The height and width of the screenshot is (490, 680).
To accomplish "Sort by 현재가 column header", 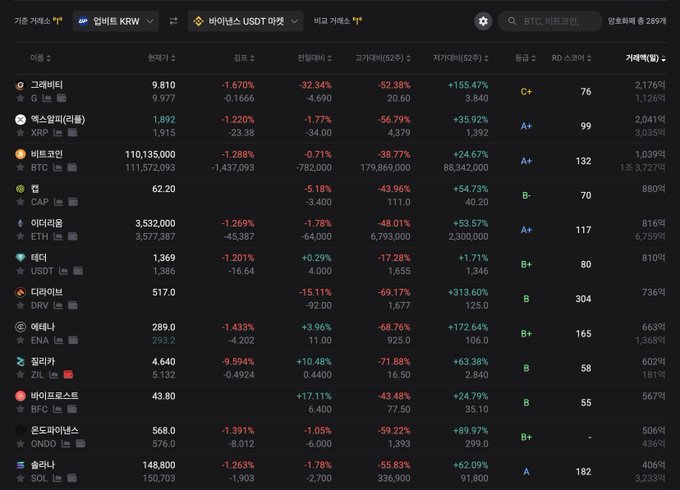I will [x=161, y=58].
